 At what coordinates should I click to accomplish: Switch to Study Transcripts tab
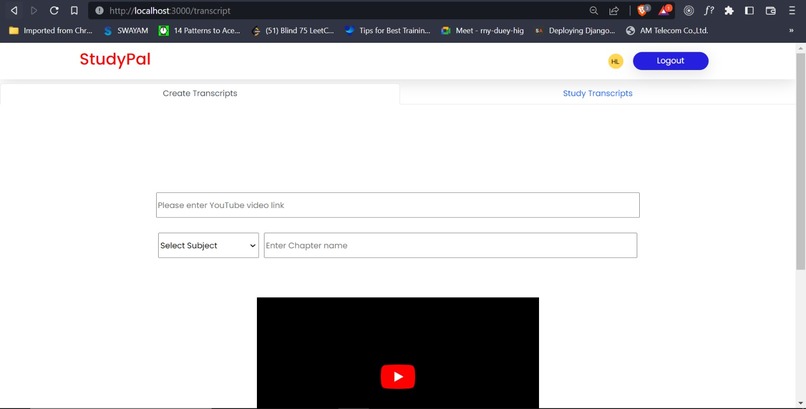tap(597, 94)
